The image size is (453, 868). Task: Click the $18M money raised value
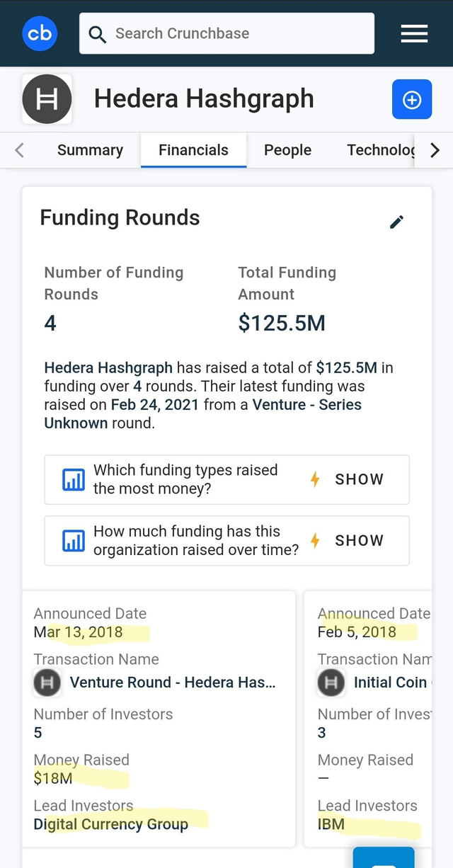tap(53, 778)
